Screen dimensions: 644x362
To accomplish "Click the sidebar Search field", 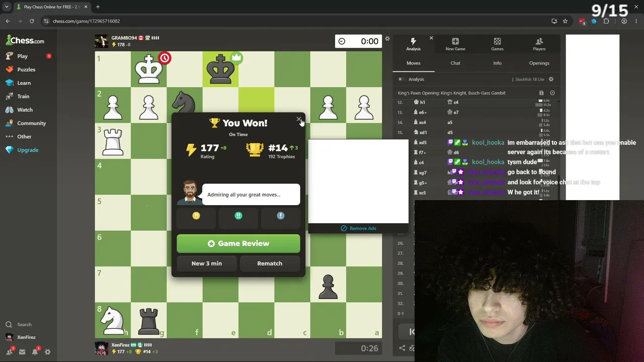I will point(28,325).
